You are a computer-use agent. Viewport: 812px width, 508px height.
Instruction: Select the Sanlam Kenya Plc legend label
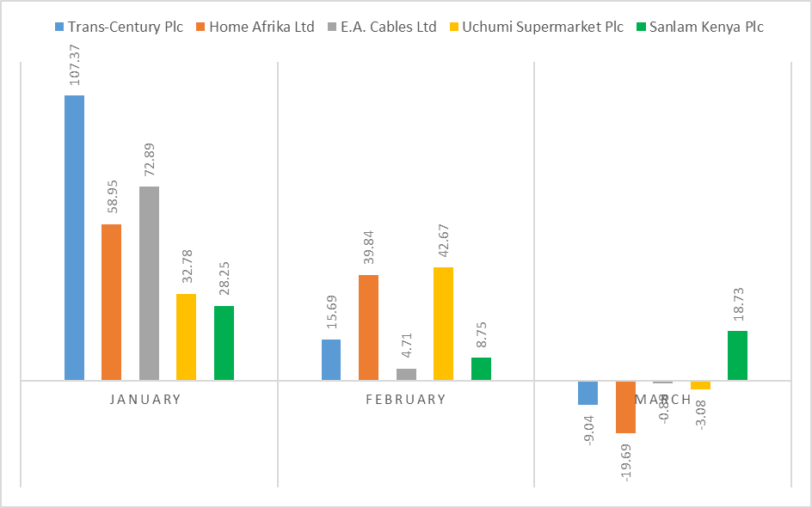point(708,28)
